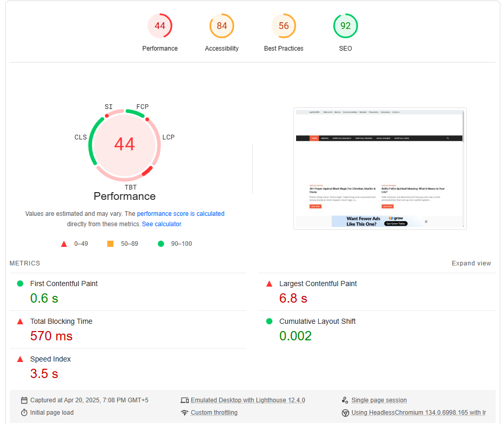The width and height of the screenshot is (504, 424).
Task: Click 'Emulated Desktop with Lighthouse 12.4.0'
Action: tap(248, 400)
